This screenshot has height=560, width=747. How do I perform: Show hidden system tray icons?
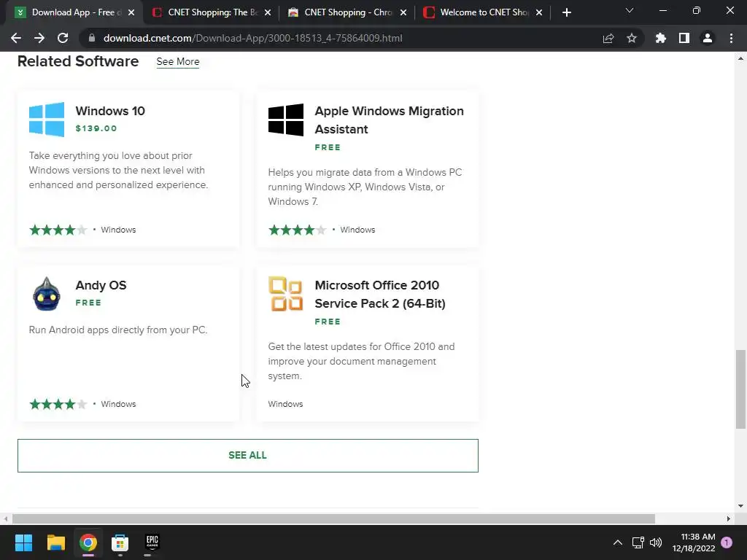(x=617, y=542)
